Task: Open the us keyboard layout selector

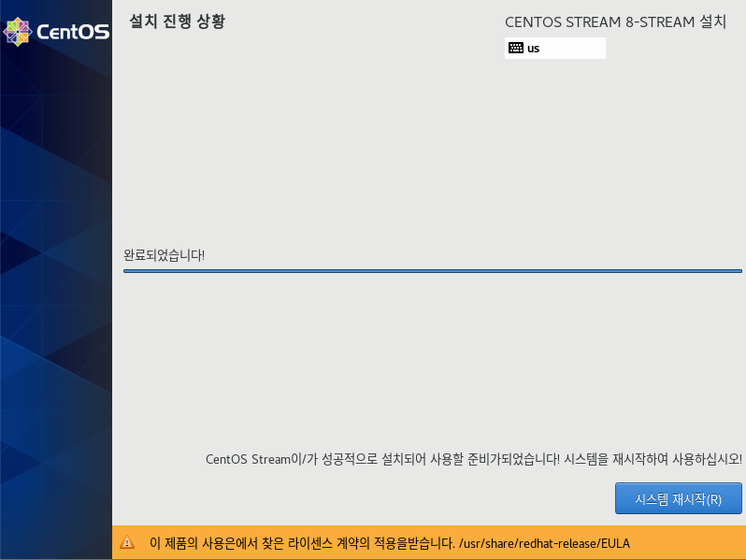Action: [x=554, y=48]
